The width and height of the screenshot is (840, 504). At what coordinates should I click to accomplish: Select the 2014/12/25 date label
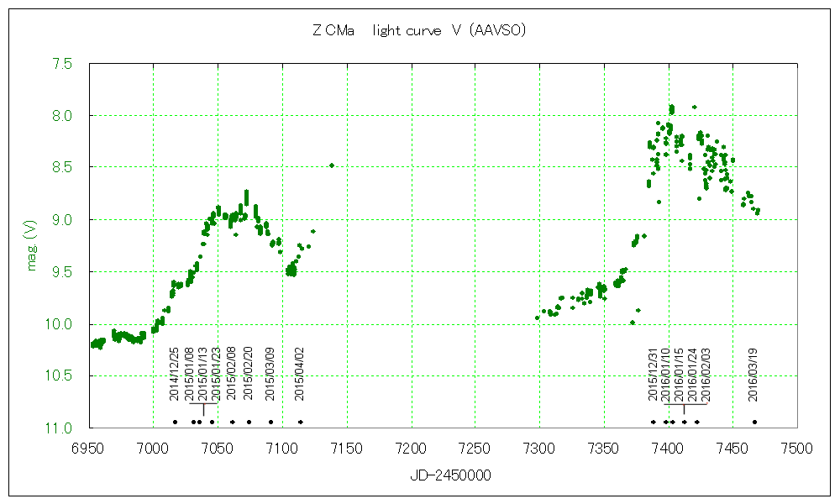[x=175, y=374]
